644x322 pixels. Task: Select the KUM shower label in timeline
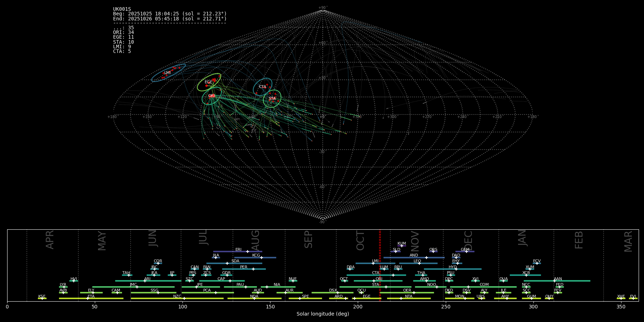tap(401, 244)
